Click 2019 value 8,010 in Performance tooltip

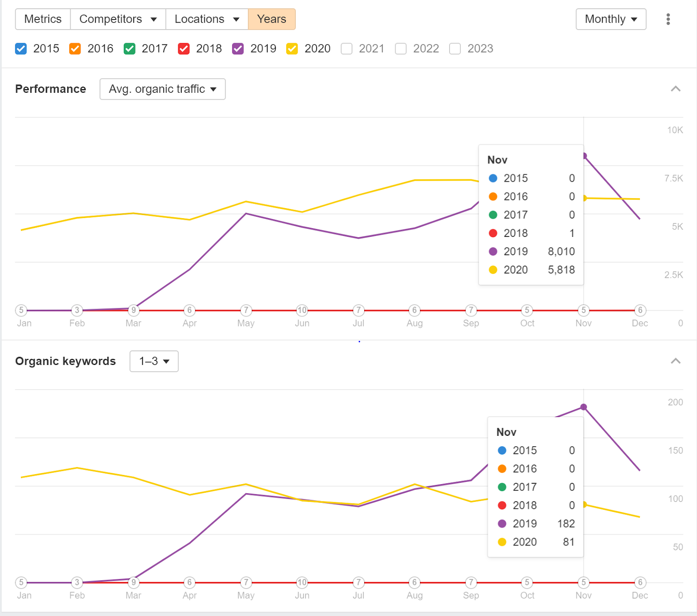click(561, 252)
